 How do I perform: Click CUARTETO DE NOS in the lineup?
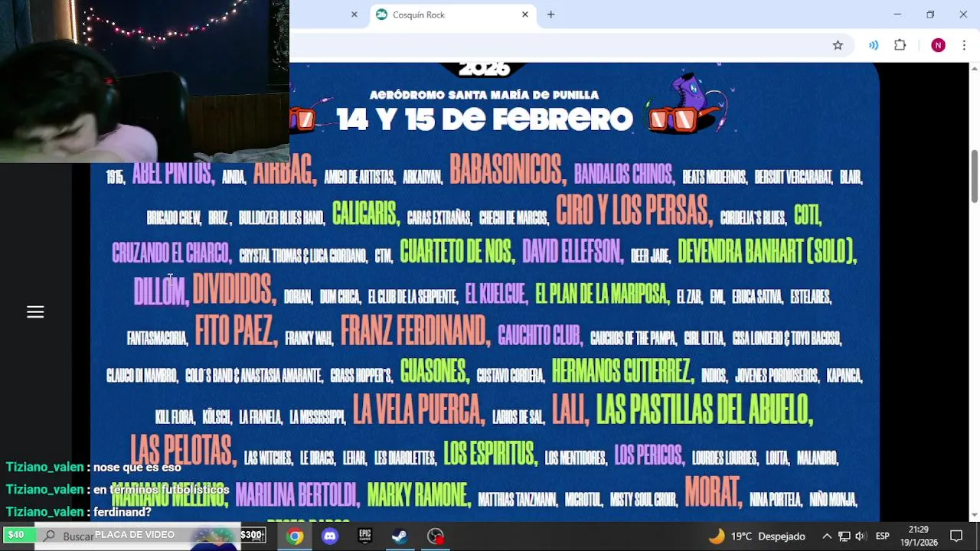tap(456, 251)
